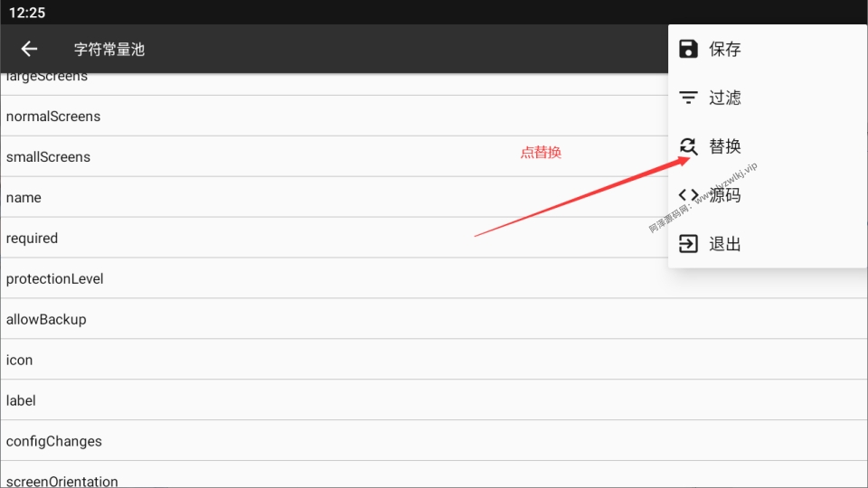Go back with the arrow icon
Viewport: 868px width, 488px height.
pos(29,49)
